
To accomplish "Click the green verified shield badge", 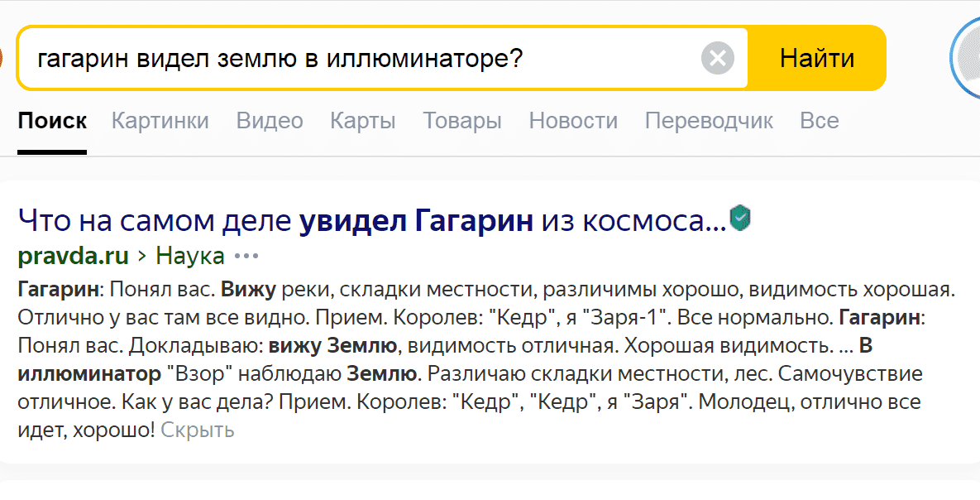I will pos(740,218).
